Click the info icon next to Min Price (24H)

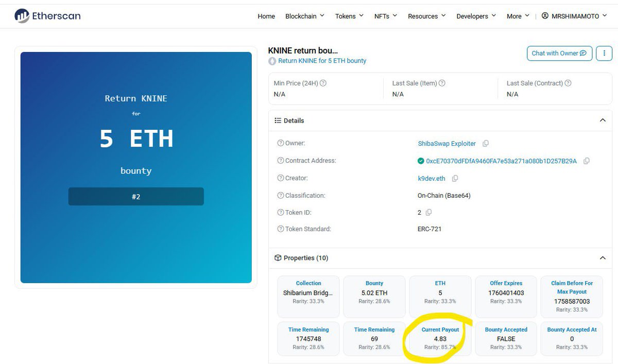pos(323,83)
